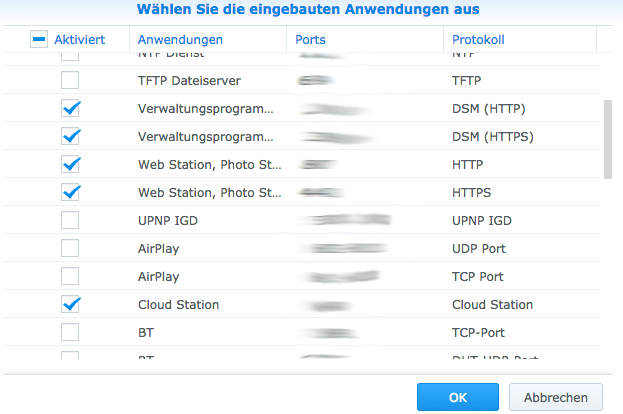Enable the TFTP Dateiserver checkbox
Screen dimensions: 623x414
click(x=70, y=80)
